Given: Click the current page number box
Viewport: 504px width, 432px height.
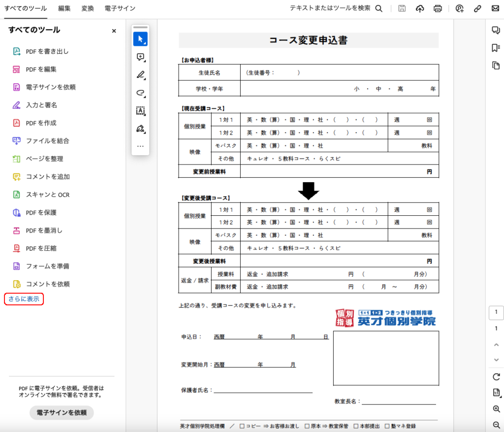Looking at the screenshot, I should 496,312.
